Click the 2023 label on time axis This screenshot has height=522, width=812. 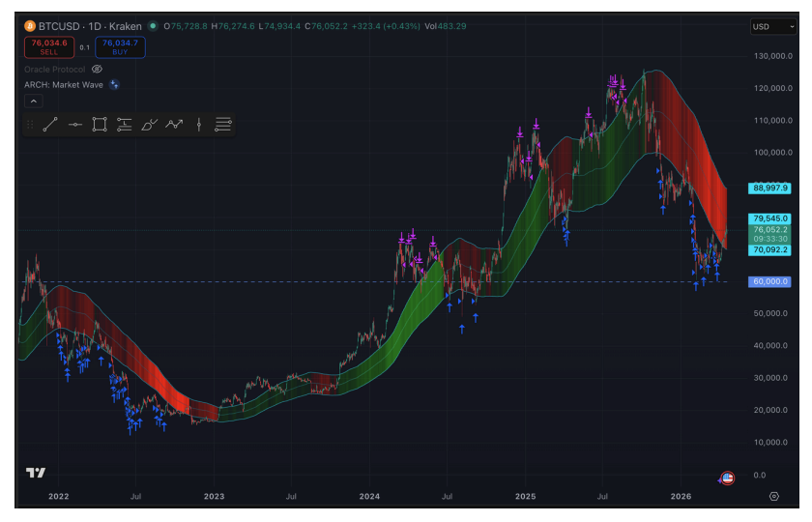214,496
